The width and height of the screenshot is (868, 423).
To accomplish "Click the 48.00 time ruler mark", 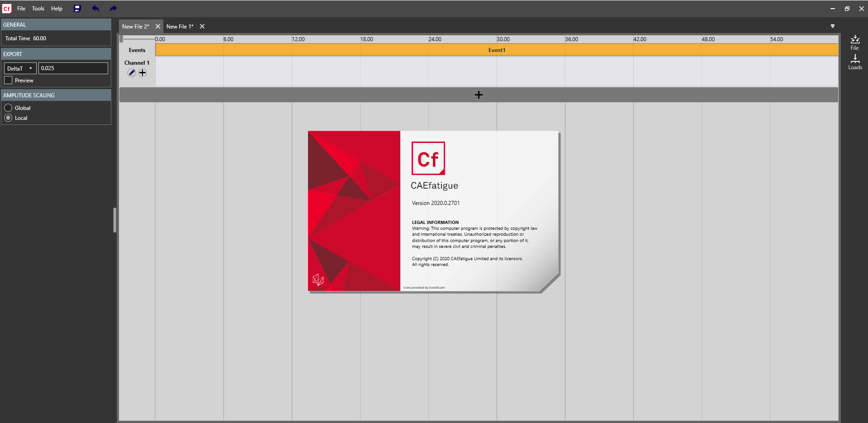I will pyautogui.click(x=708, y=39).
